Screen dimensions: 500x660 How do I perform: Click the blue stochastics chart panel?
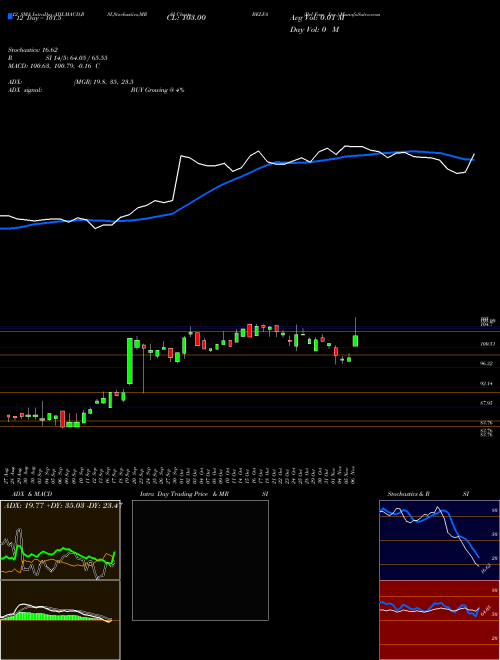(x=439, y=540)
